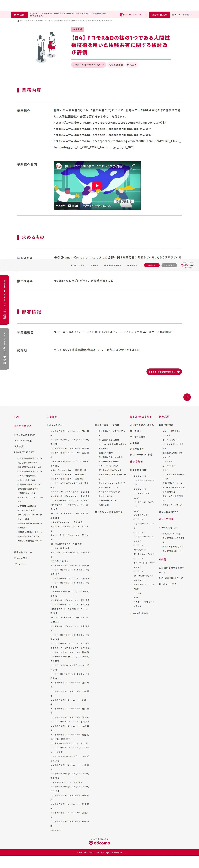
Task: Open the footer 日光市の観光MaaS link
Action: point(26,476)
